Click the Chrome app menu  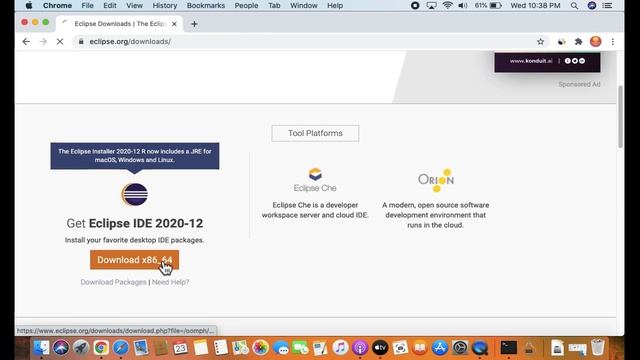point(57,6)
